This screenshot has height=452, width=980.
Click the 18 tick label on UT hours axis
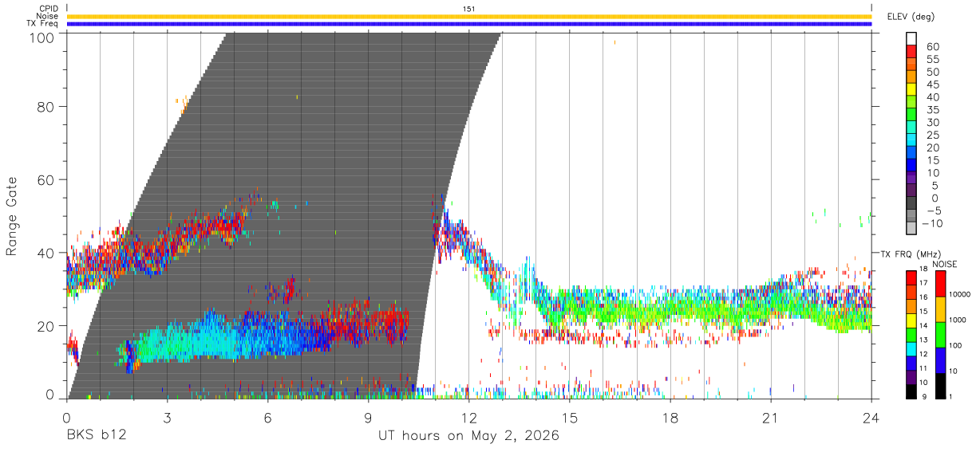[670, 417]
